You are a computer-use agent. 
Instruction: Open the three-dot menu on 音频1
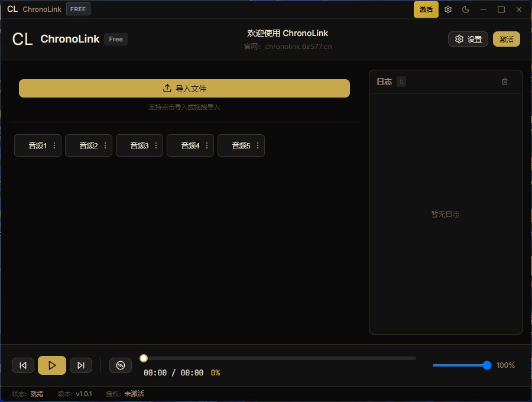tap(54, 145)
